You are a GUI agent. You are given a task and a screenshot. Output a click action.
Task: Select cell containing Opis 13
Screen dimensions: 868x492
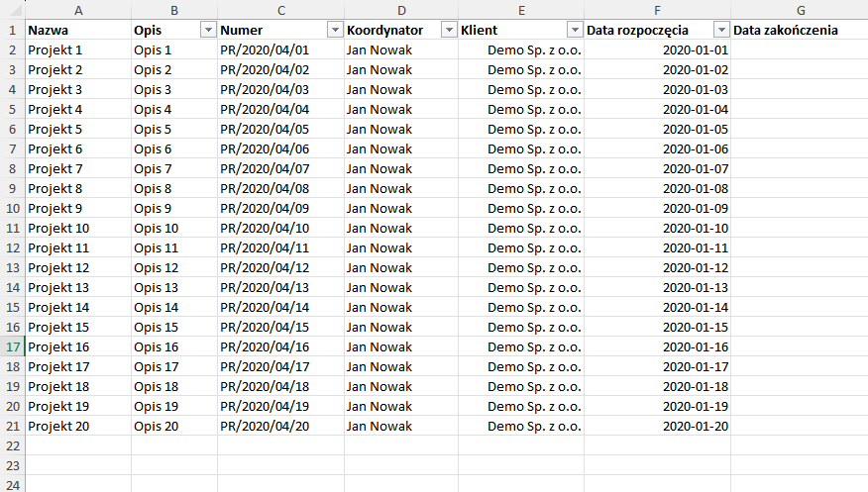click(x=174, y=287)
